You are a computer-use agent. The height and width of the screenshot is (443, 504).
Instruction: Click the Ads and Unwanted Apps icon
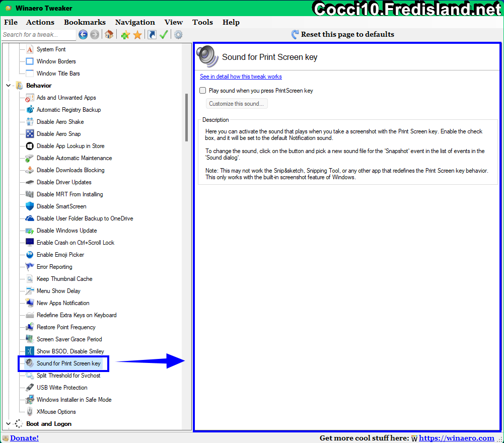[30, 98]
